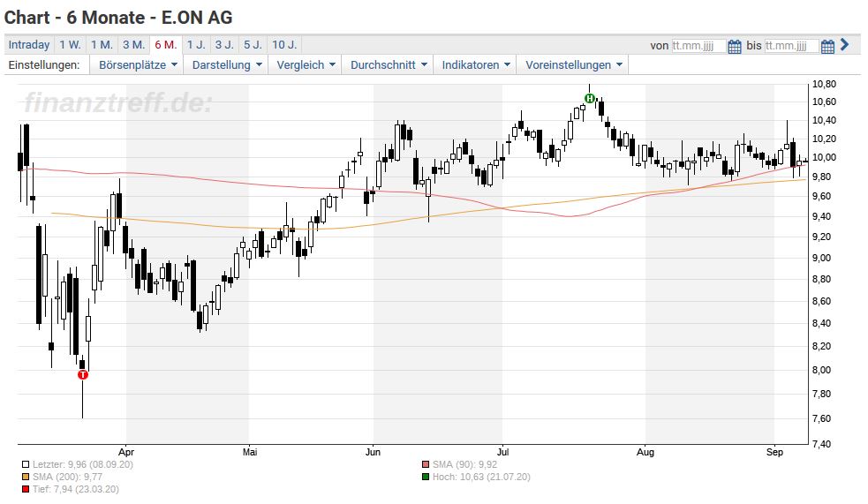Click the blue arrow to apply date range
The image size is (868, 504).
pos(844,45)
